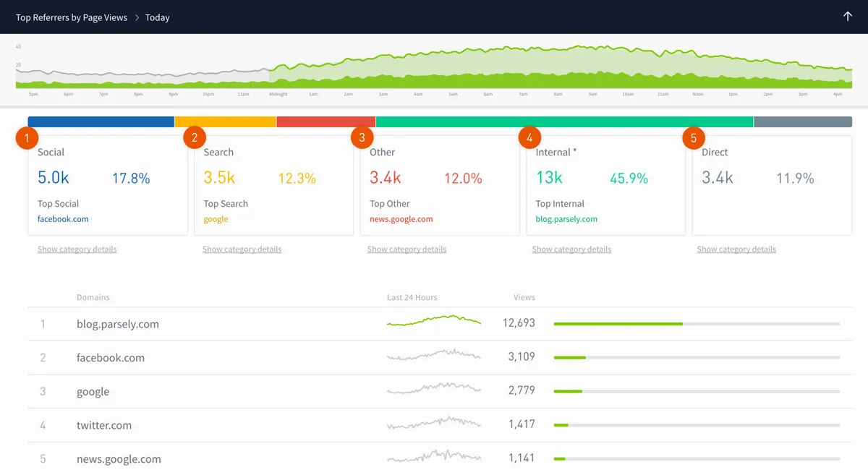Image resolution: width=868 pixels, height=475 pixels.
Task: Click the 1,141 views value
Action: pyautogui.click(x=522, y=458)
